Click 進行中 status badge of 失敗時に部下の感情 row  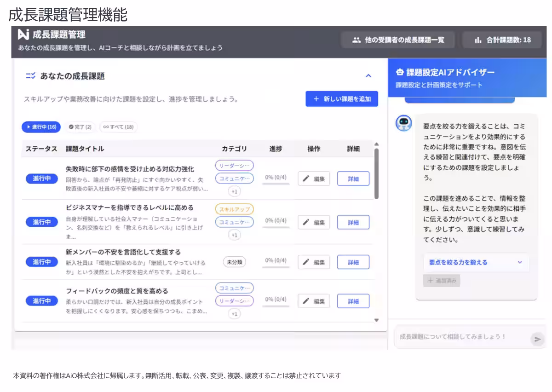tap(42, 179)
